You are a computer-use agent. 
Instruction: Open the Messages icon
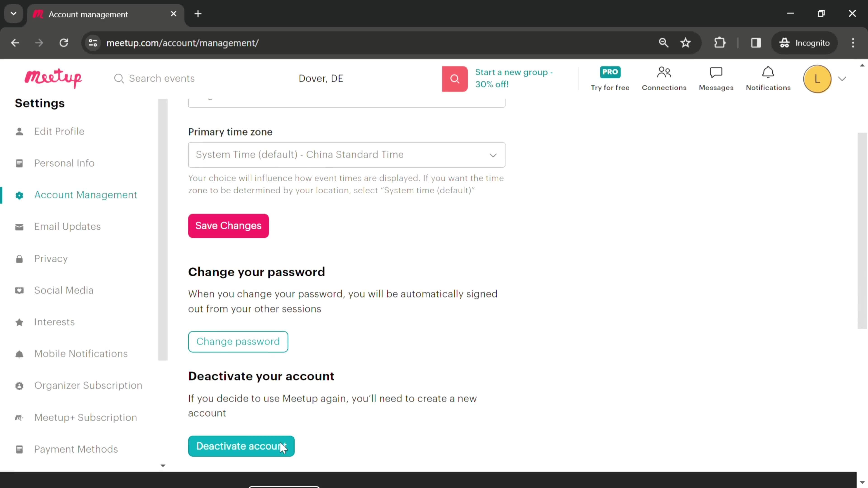[x=716, y=78]
